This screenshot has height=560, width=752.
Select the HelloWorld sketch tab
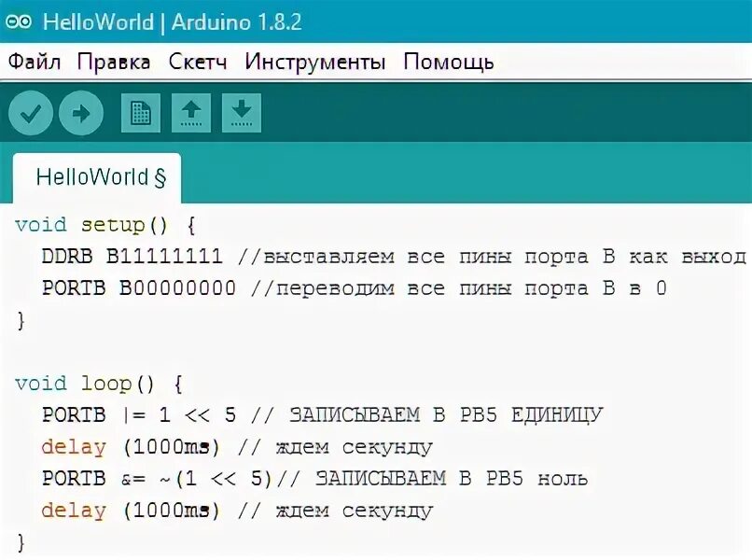click(x=97, y=177)
